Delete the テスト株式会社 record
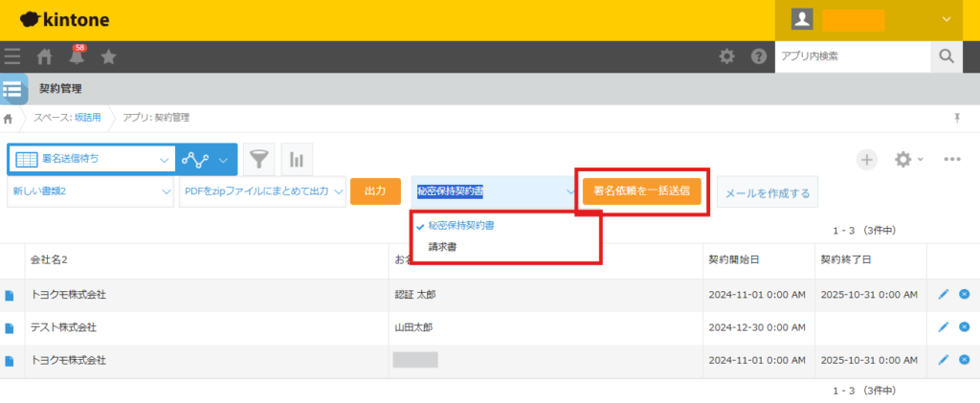980x403 pixels. pos(965,326)
